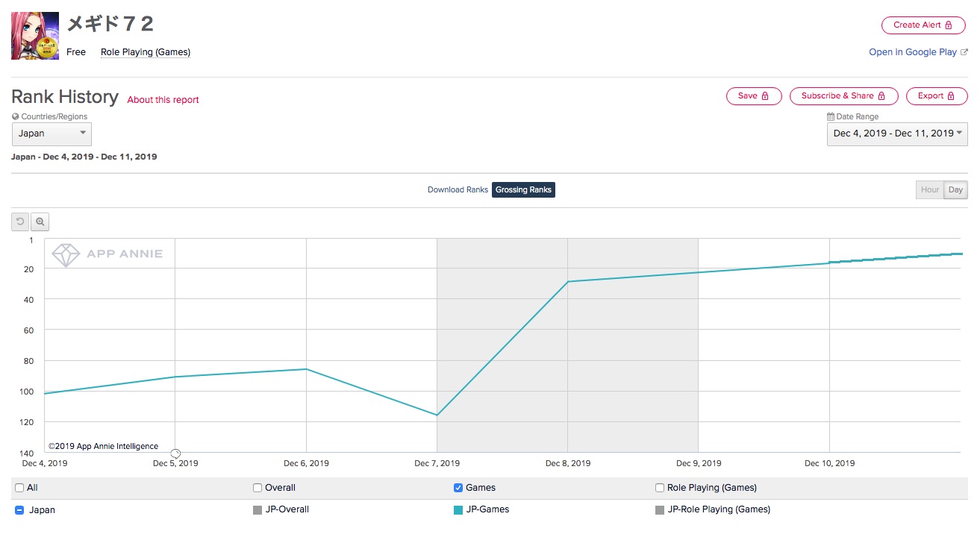Click the 'Rank History' heading

[x=65, y=97]
